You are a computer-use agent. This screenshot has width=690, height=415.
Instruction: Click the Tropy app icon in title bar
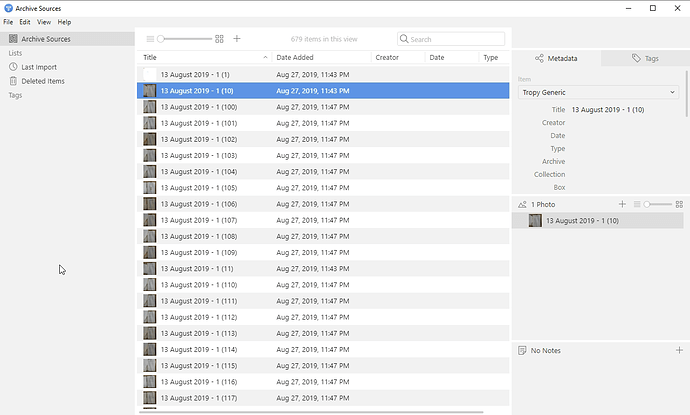pos(8,8)
